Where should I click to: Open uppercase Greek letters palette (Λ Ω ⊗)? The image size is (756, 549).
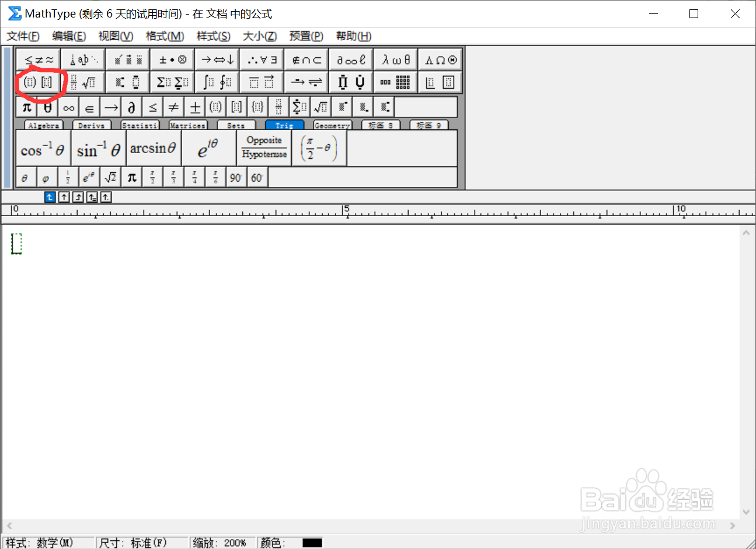440,60
